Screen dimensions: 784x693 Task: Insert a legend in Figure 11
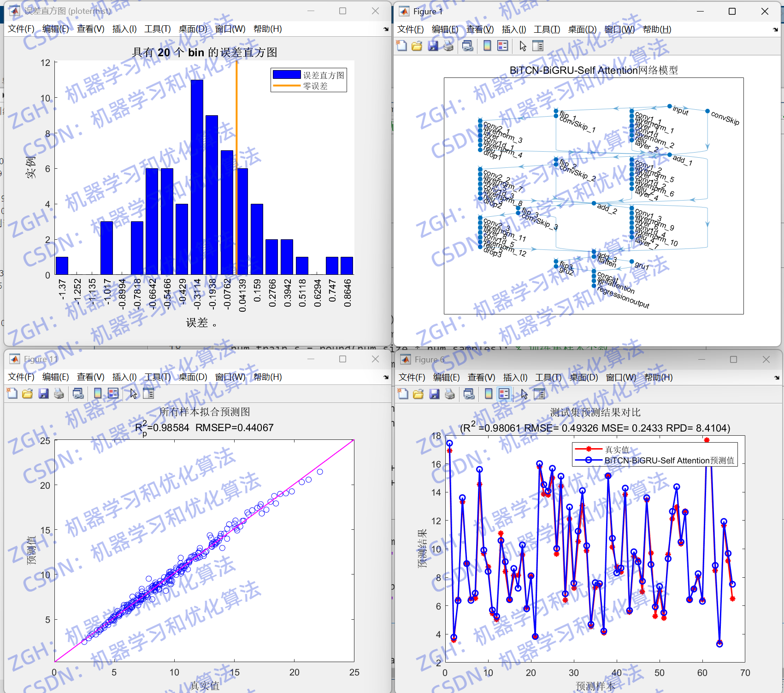click(x=113, y=393)
